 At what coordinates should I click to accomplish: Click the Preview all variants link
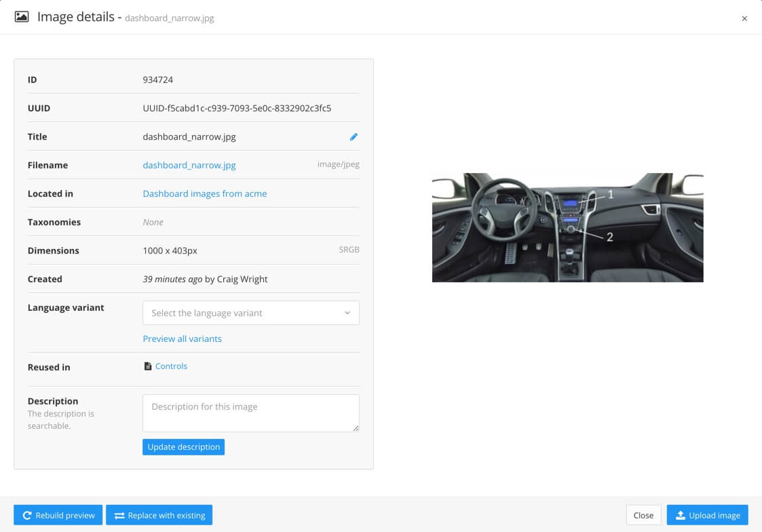coord(182,339)
